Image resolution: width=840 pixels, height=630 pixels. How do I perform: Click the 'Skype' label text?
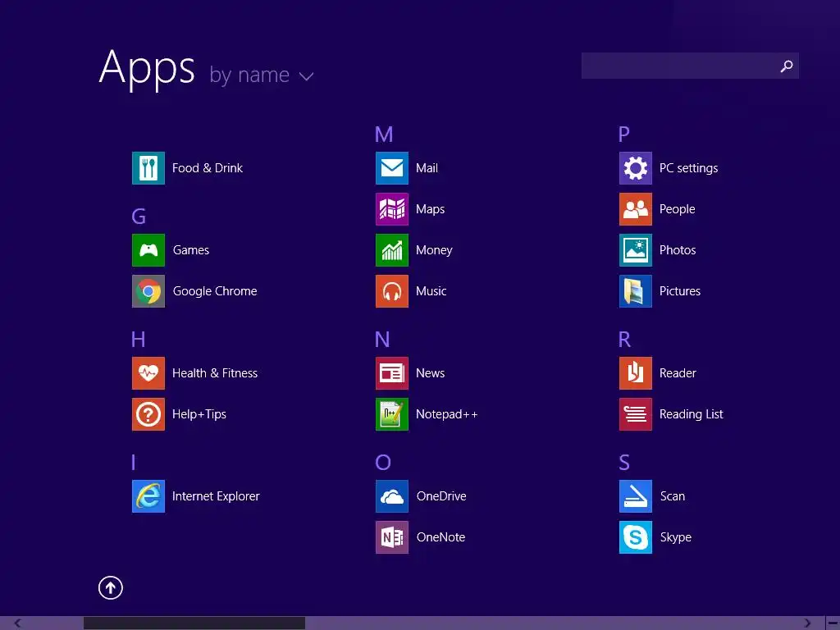(676, 537)
